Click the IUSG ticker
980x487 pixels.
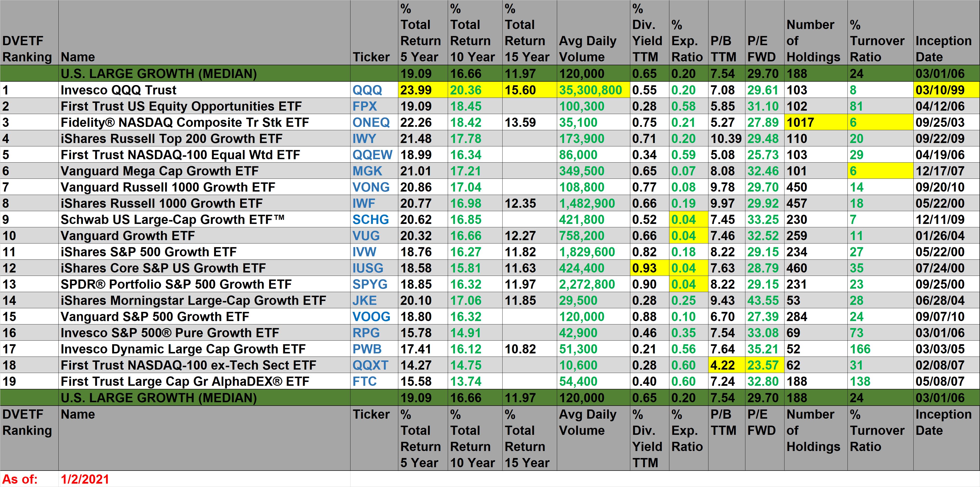coord(367,268)
